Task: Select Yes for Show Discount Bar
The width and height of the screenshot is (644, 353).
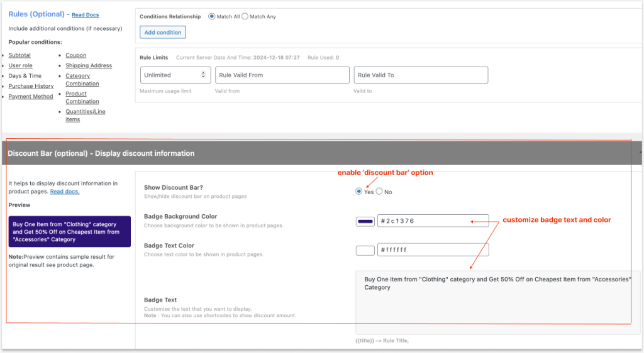Action: point(359,192)
